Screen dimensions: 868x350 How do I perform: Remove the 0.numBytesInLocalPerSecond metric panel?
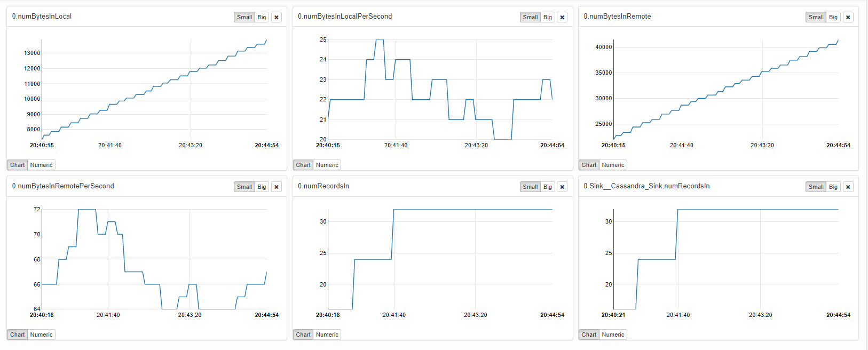(562, 17)
